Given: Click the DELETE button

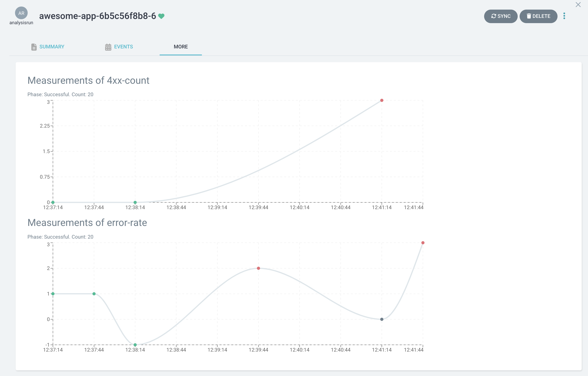Looking at the screenshot, I should click(538, 16).
